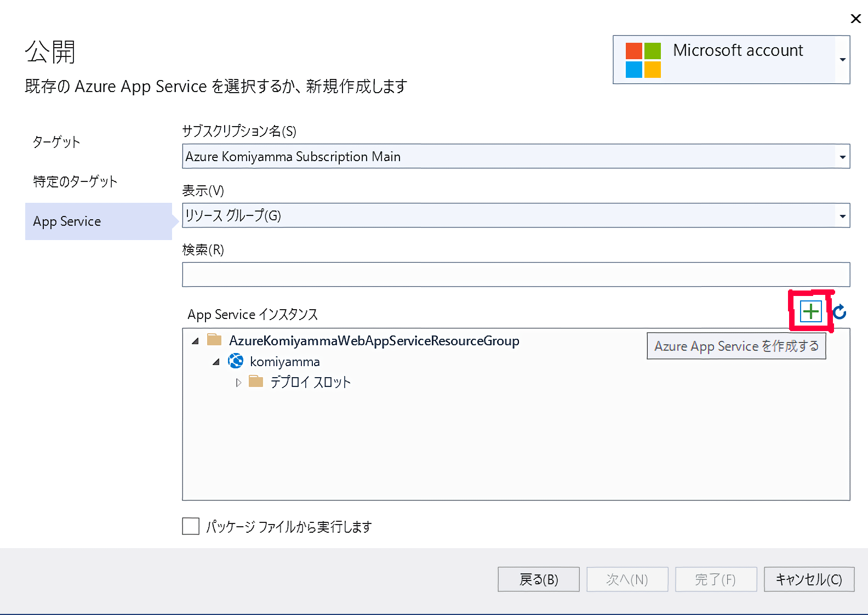
Task: Click the Microsoft account logo
Action: coord(643,60)
